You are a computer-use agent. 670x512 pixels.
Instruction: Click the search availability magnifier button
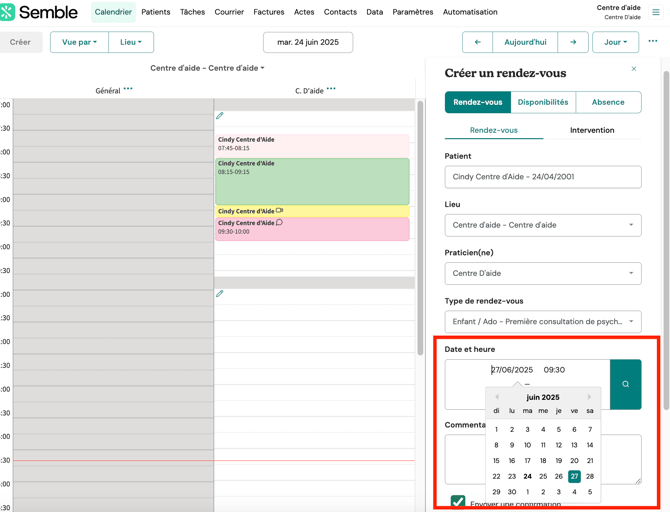(626, 384)
